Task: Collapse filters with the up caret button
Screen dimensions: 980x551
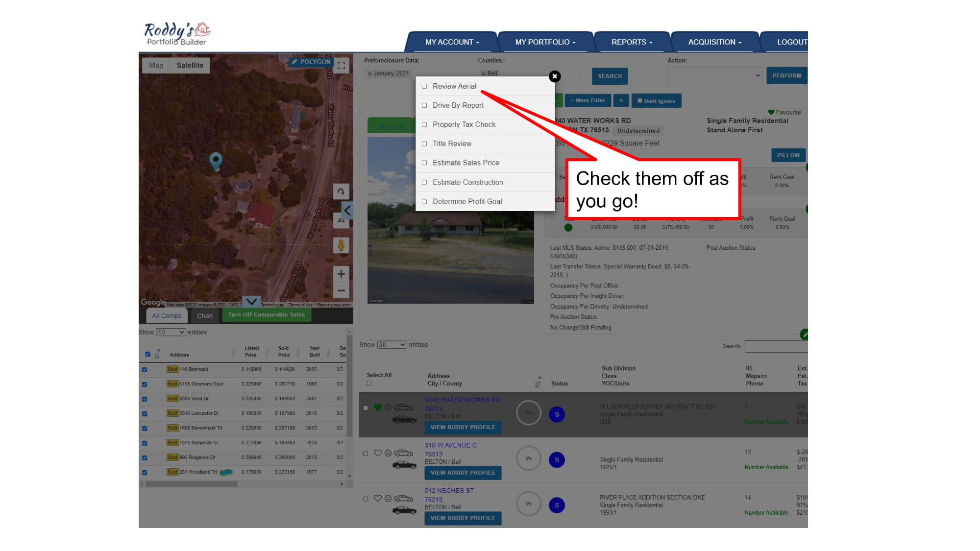Action: pos(621,100)
